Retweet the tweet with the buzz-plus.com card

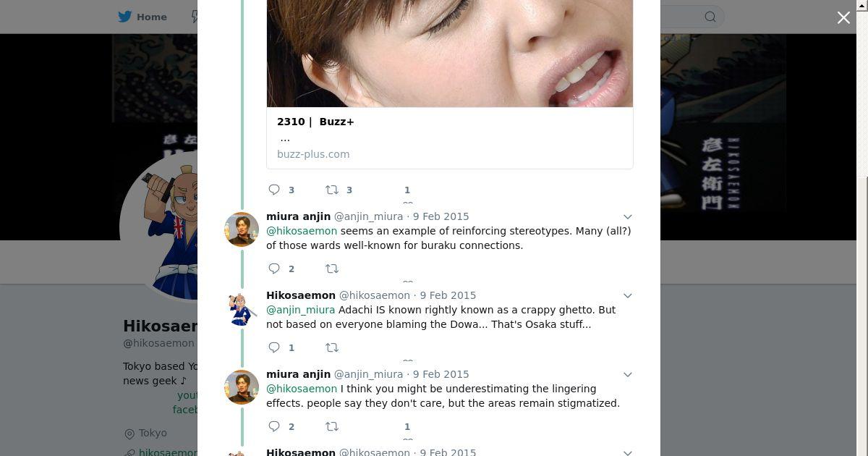[332, 190]
